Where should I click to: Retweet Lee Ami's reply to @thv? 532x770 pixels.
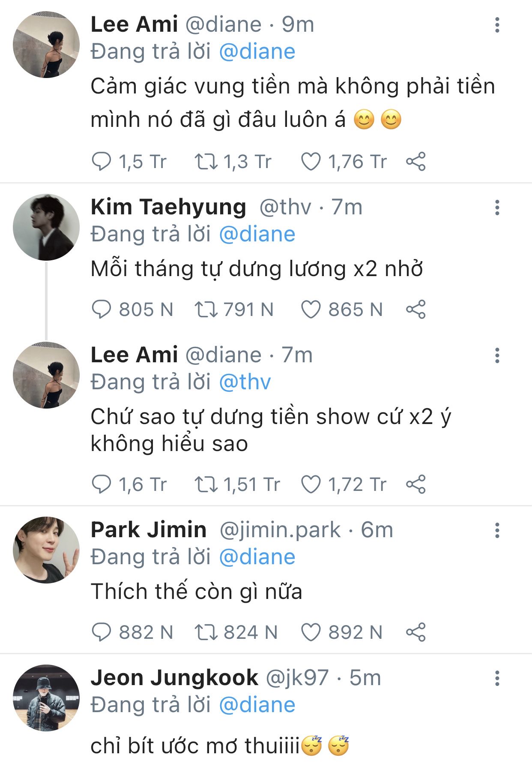[206, 484]
